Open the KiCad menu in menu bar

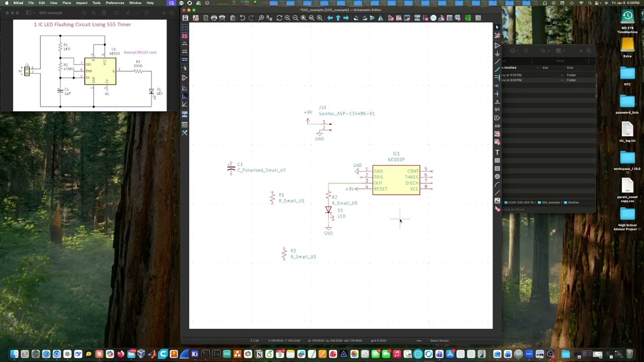18,3
